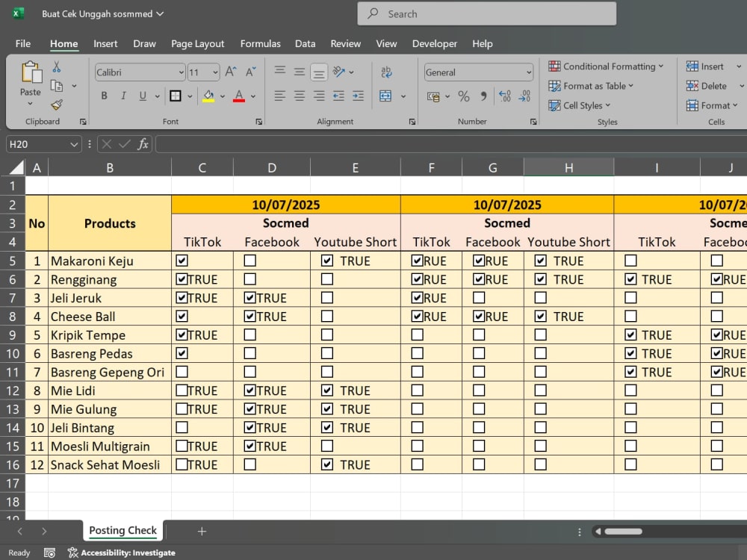
Task: Click Accessibility: Investigate status
Action: point(122,553)
